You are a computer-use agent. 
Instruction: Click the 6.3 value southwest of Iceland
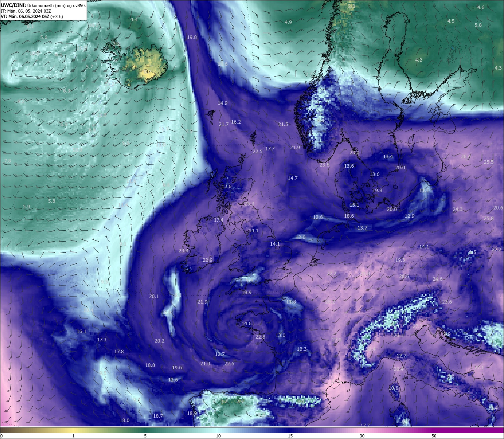67,91
